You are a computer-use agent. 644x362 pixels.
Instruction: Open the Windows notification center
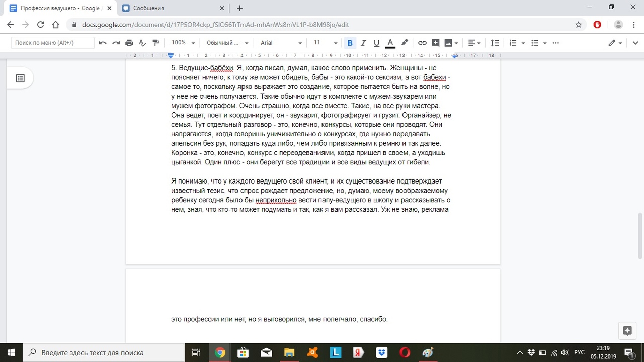(x=629, y=352)
